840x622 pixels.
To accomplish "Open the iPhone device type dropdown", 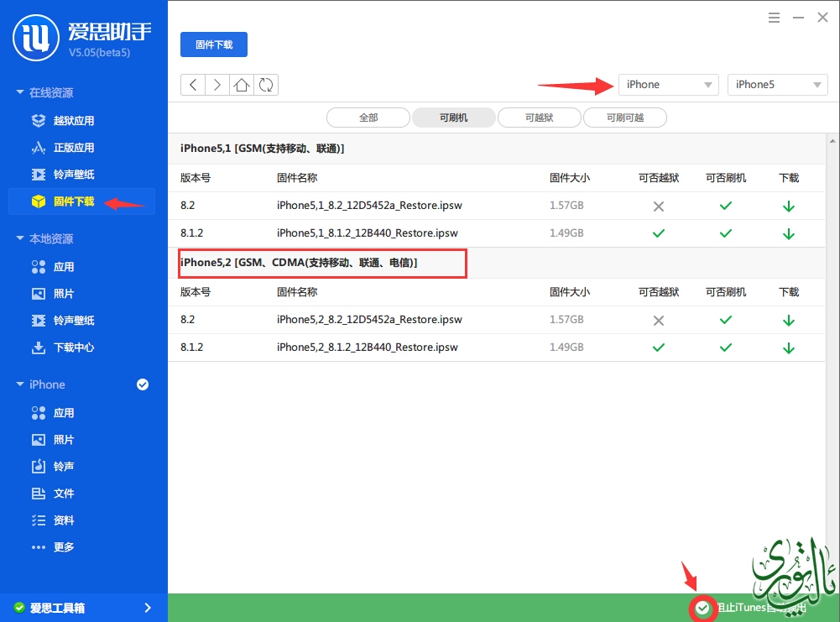I will (668, 85).
